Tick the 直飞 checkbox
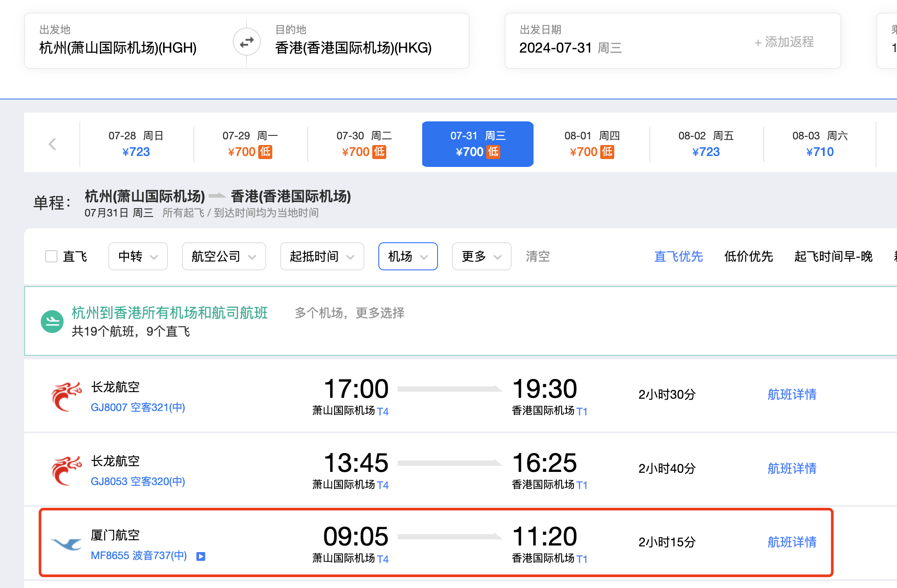Screen dimensions: 897x588 (x=51, y=256)
